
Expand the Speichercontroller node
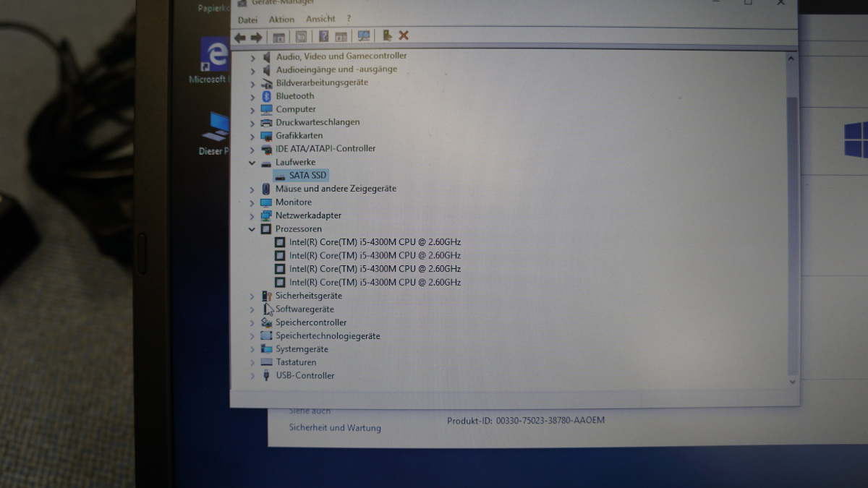coord(252,322)
